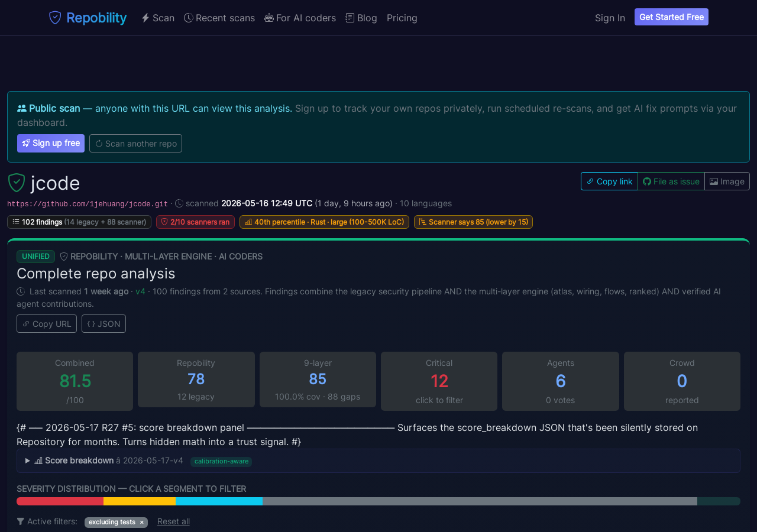This screenshot has width=757, height=532.
Task: Click the Sign up free button
Action: (51, 143)
